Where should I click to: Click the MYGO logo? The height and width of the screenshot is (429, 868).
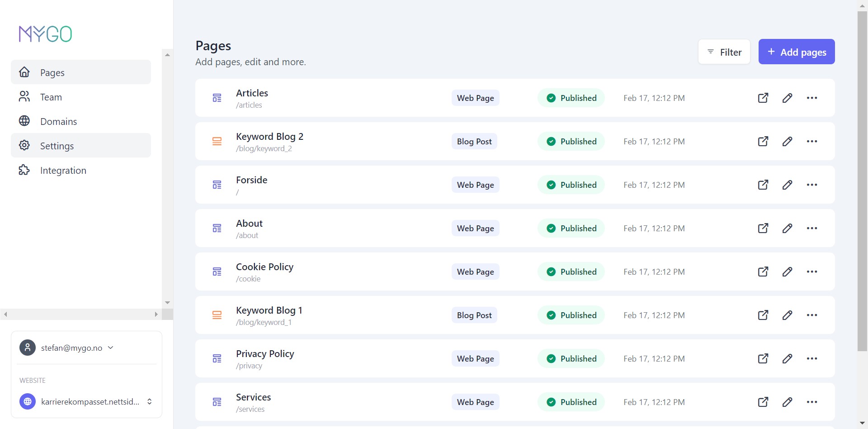[45, 34]
